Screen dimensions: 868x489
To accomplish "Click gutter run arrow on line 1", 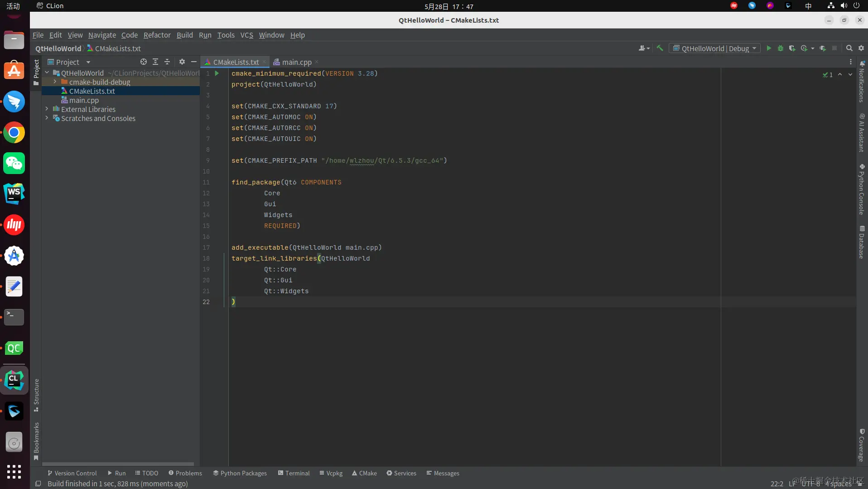I will point(217,73).
